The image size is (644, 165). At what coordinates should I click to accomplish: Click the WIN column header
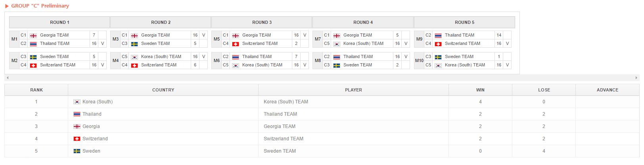pyautogui.click(x=480, y=90)
